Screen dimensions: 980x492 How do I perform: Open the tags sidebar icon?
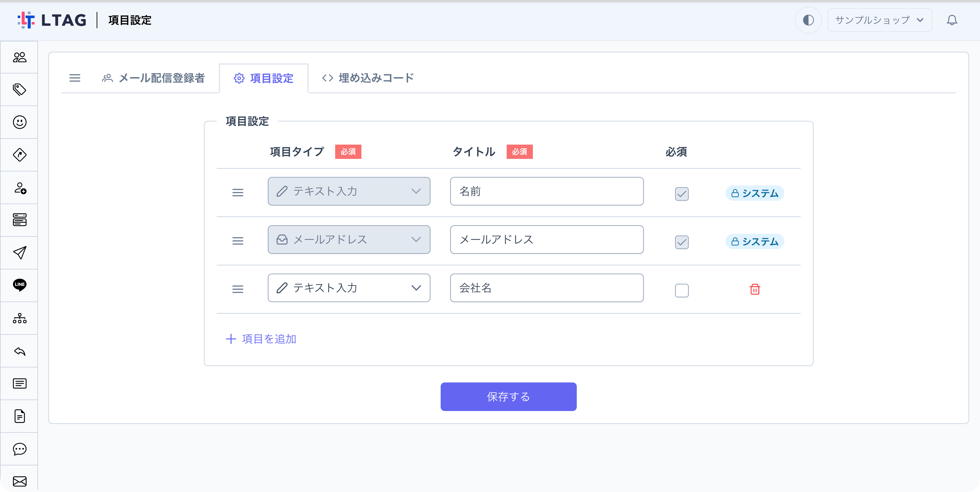coord(19,90)
